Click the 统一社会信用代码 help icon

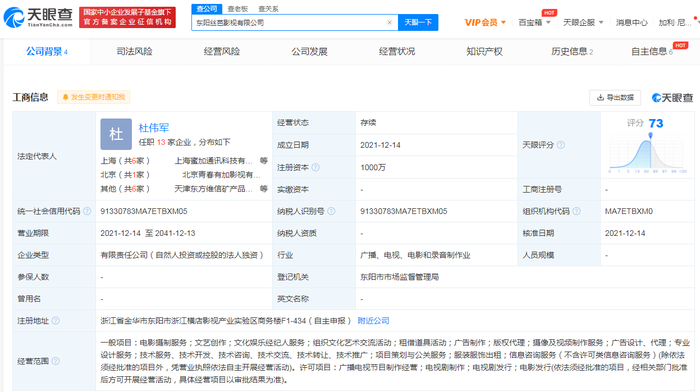point(87,211)
